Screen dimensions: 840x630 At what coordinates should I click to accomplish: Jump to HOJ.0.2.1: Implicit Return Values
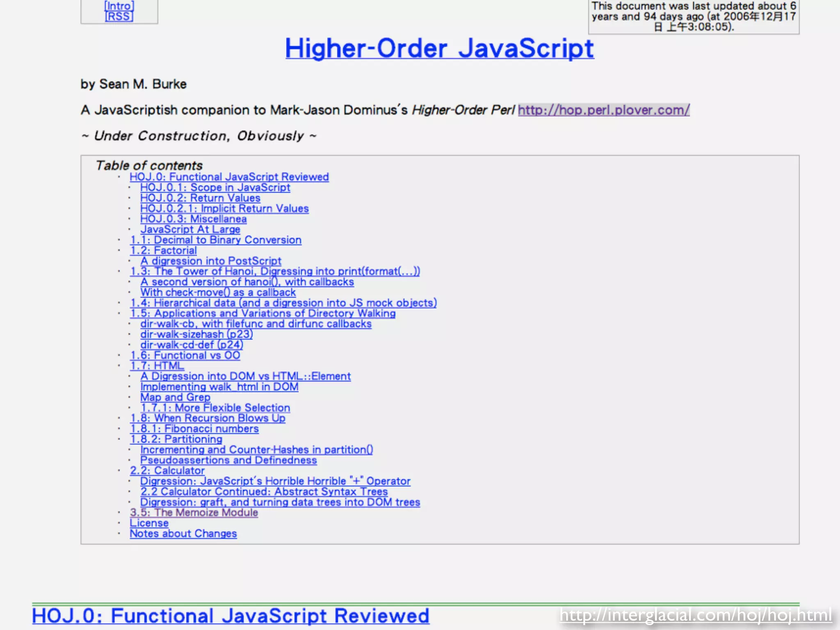pyautogui.click(x=224, y=208)
